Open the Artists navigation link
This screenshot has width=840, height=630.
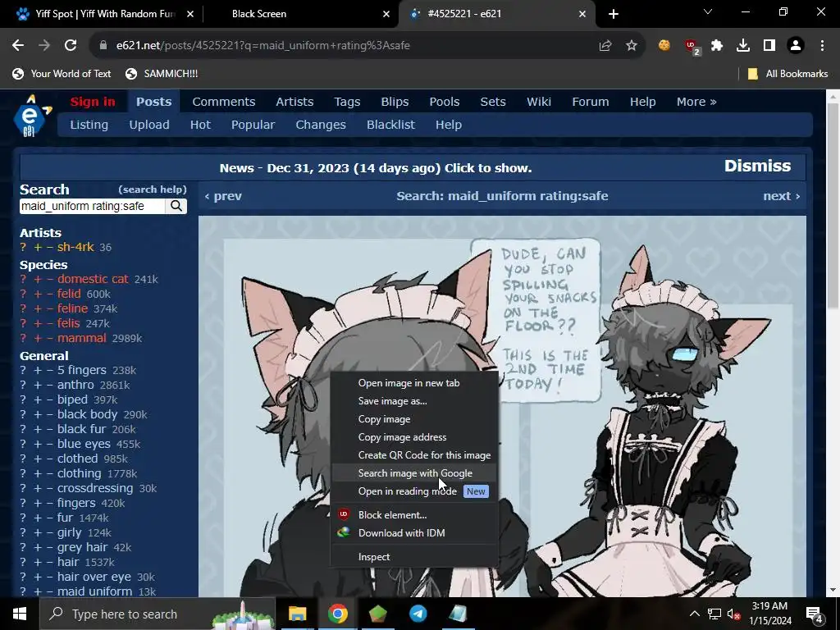click(x=294, y=102)
